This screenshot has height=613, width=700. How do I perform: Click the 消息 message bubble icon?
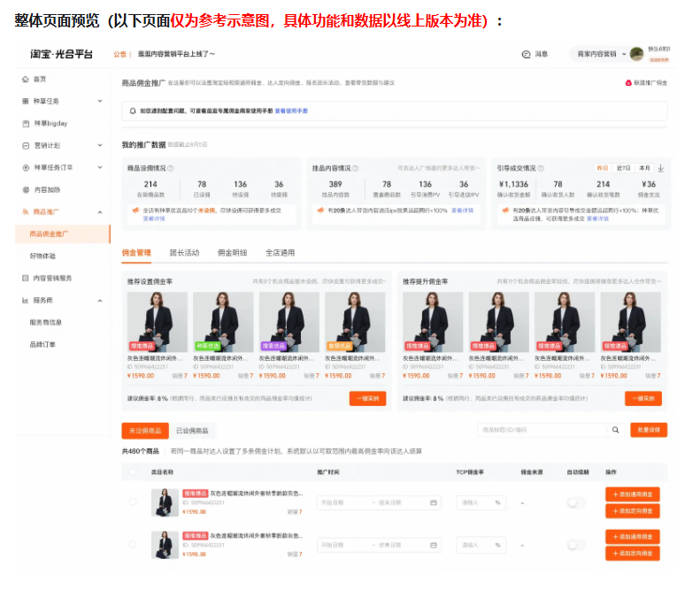(x=527, y=54)
